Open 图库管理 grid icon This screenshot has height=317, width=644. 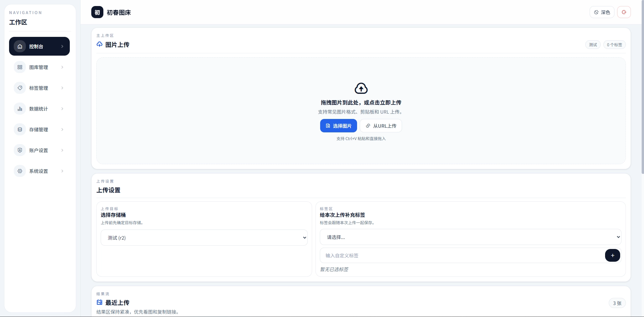(20, 67)
